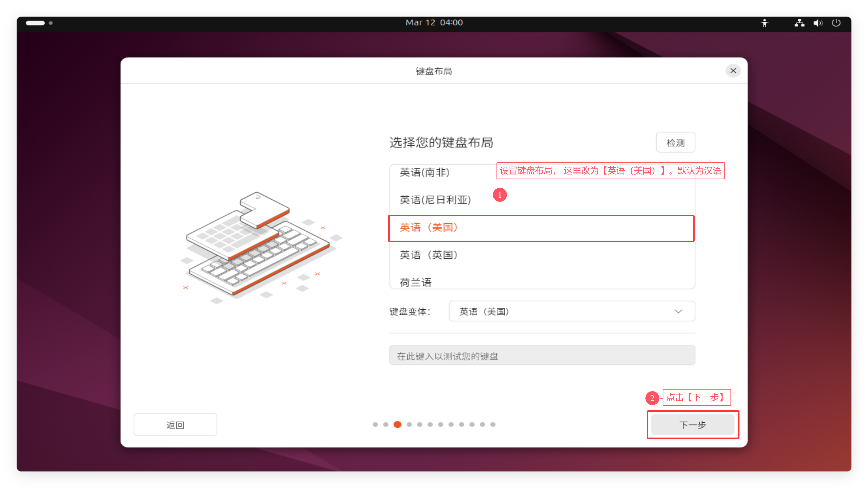This screenshot has height=488, width=868.
Task: Click the 下一步 next button
Action: [x=692, y=424]
